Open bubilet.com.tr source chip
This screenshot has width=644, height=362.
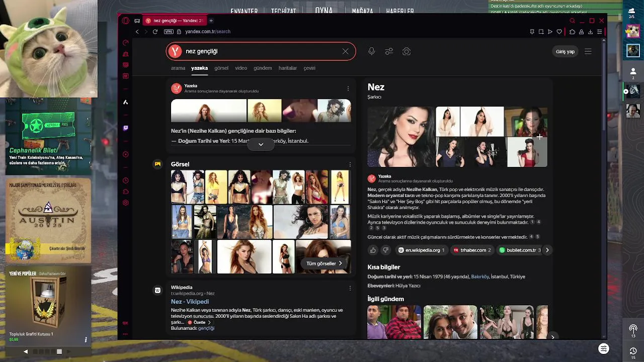coord(520,250)
